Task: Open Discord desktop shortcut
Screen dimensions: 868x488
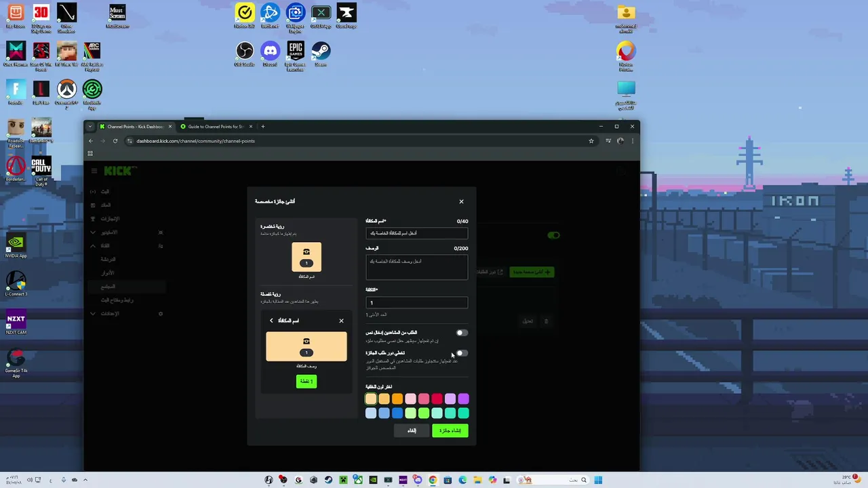Action: click(x=270, y=54)
